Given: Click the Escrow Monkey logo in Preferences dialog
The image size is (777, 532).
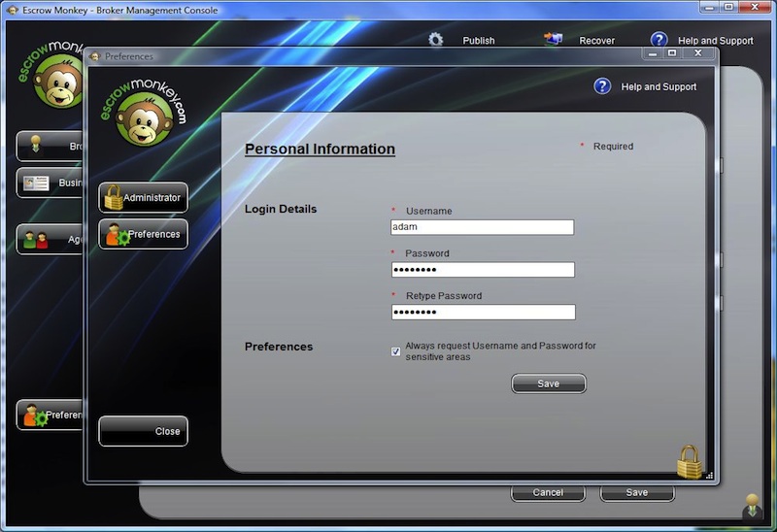Looking at the screenshot, I should click(x=143, y=114).
